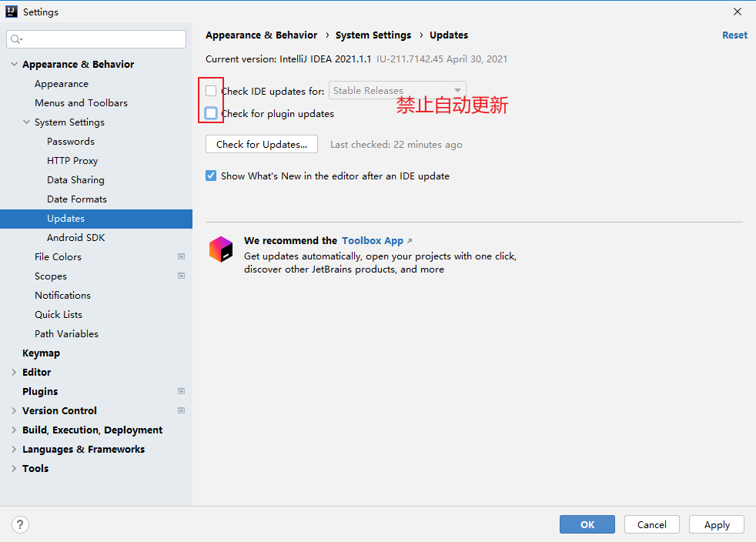Expand the Editor section arrow
756x542 pixels.
pos(14,373)
